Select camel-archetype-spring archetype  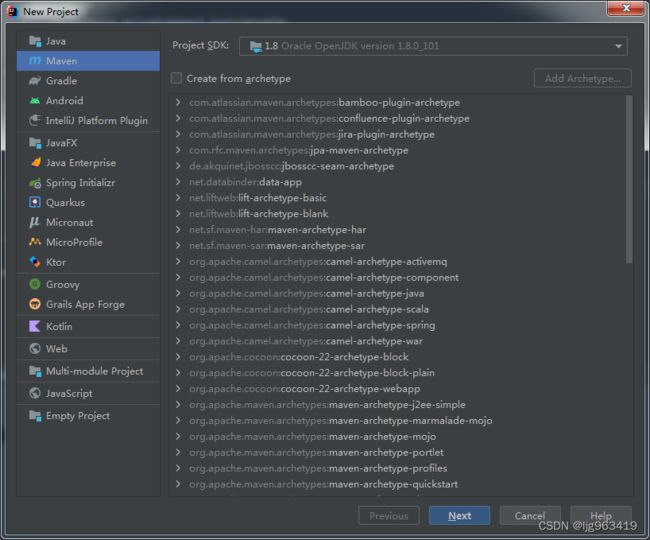pyautogui.click(x=312, y=325)
